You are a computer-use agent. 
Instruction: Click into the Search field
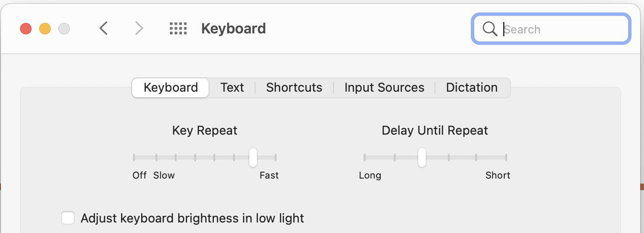point(551,29)
